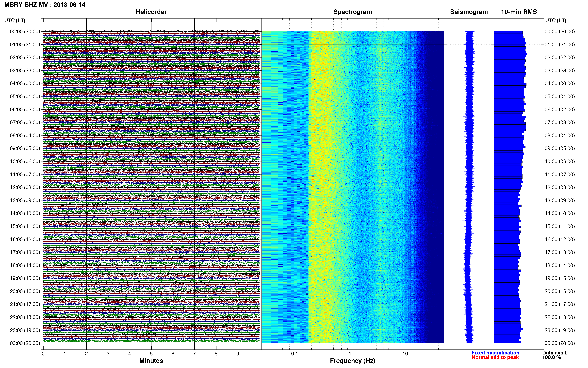Viewport: 588px width, 368px height.
Task: Click minute tick label 0 on Helicorder axis
Action: 43,354
